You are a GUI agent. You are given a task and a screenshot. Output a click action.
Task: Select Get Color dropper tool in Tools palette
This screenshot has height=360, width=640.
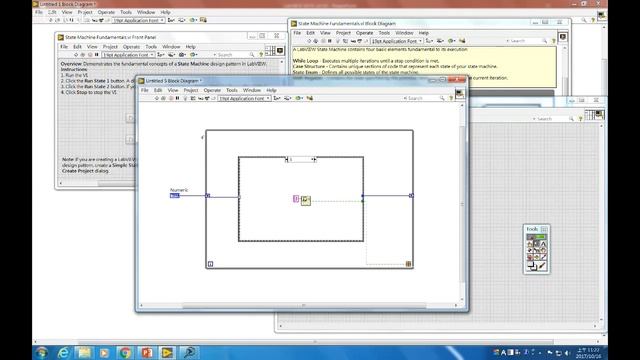(x=543, y=257)
